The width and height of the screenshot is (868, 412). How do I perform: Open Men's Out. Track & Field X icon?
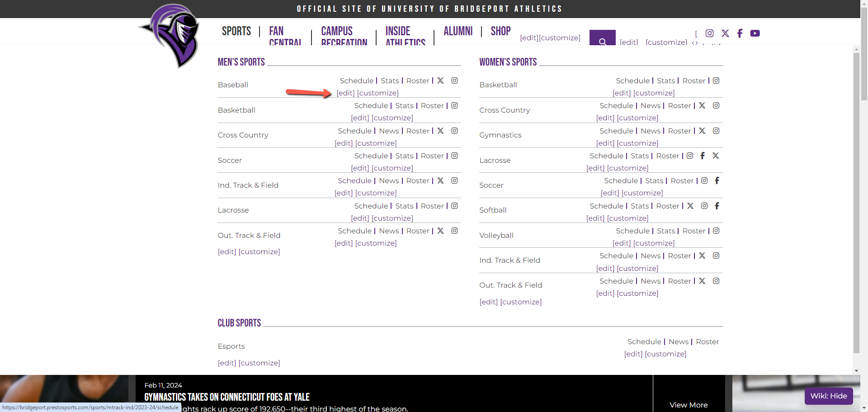point(440,231)
